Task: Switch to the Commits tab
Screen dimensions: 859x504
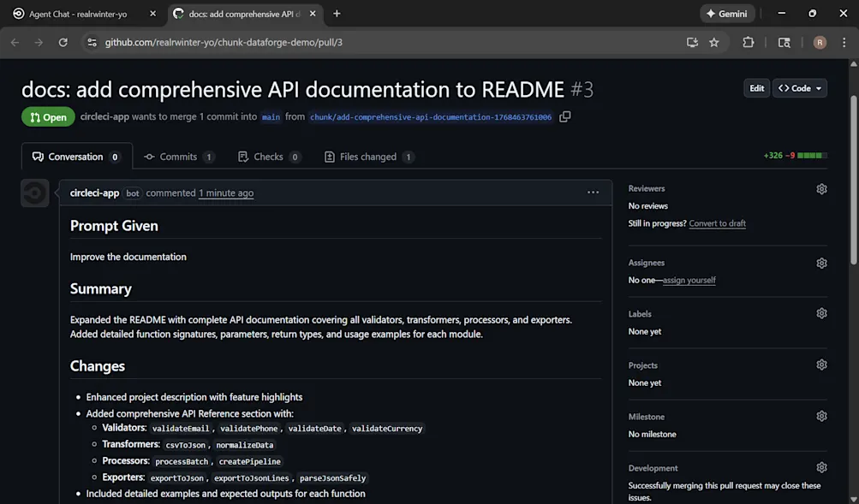Action: tap(178, 157)
